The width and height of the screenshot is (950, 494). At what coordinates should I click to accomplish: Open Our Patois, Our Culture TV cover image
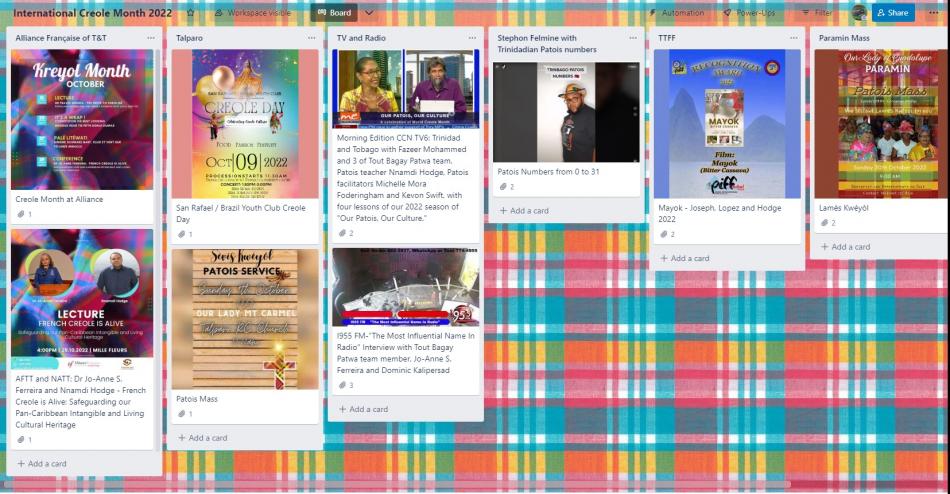[x=405, y=89]
